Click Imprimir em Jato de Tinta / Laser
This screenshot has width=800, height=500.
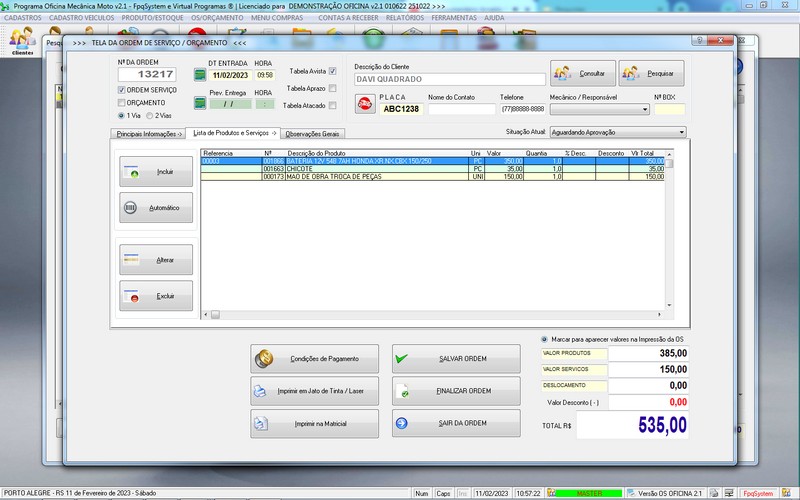(314, 391)
